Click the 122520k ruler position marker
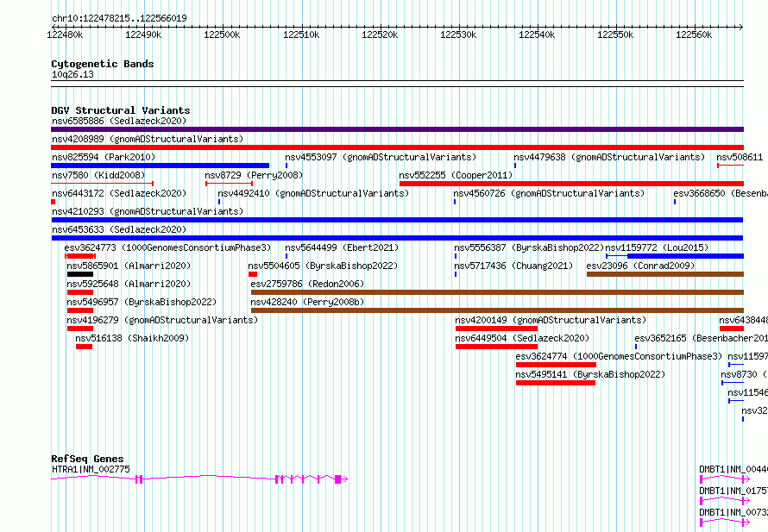768x532 pixels. (380, 34)
